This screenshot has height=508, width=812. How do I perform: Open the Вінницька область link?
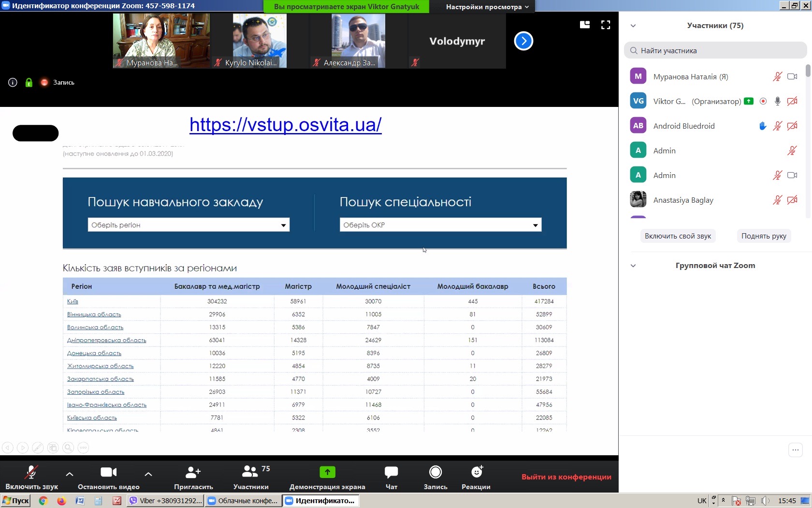tap(94, 314)
